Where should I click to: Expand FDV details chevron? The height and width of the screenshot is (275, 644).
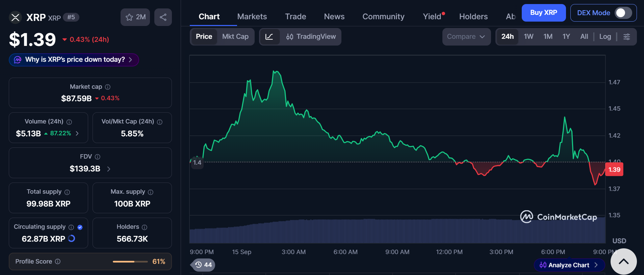[x=109, y=169]
